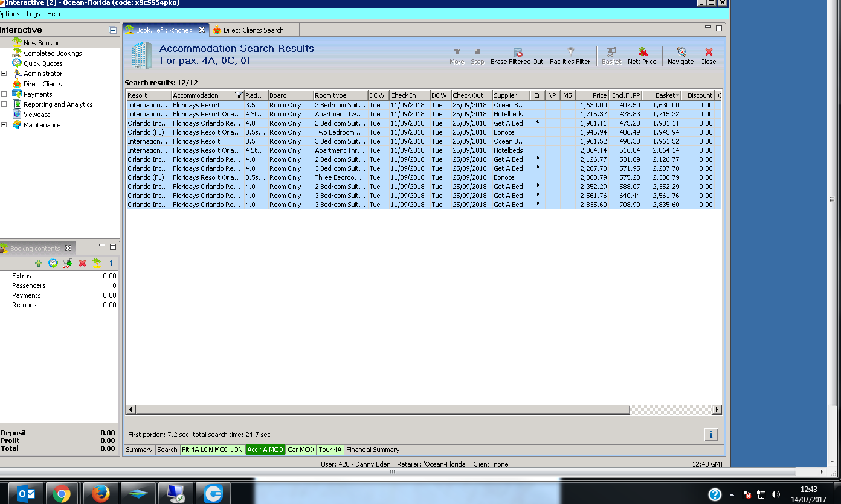Open the Flt 4A LON MCO LON tab
841x504 pixels.
coord(212,450)
